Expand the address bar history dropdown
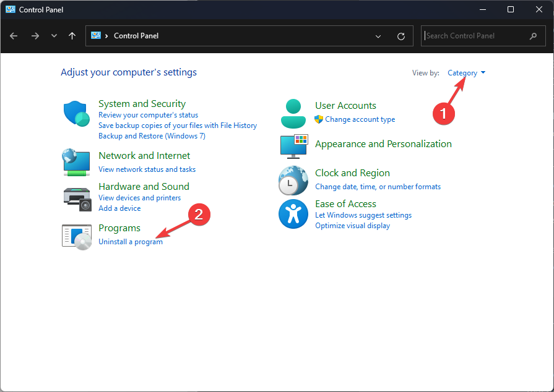Screen dimensions: 554x392 (378, 36)
